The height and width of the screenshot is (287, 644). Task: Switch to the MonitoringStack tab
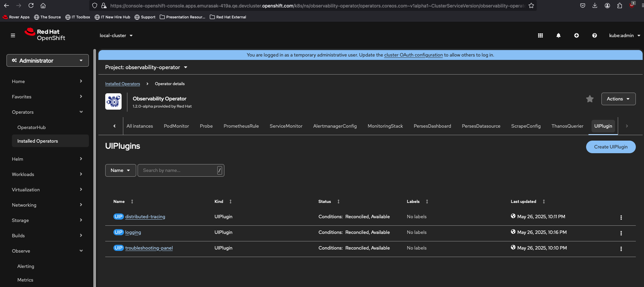click(385, 126)
